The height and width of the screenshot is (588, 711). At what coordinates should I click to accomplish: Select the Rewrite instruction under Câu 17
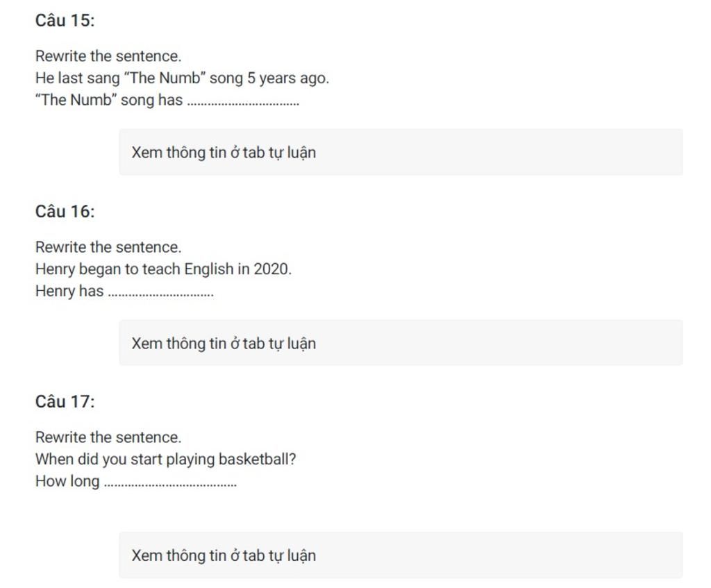[x=108, y=437]
